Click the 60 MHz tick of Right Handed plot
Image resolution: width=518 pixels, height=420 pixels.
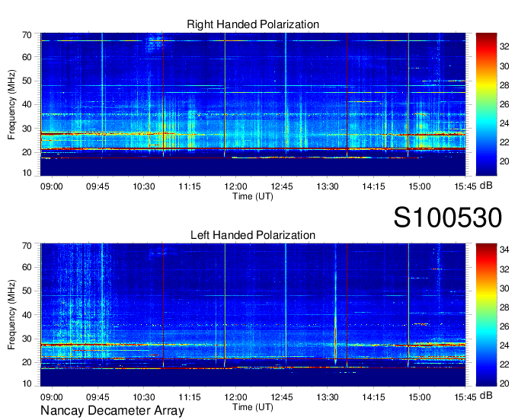point(27,57)
